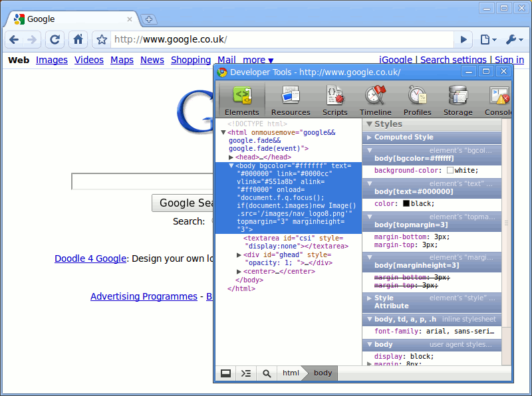
Task: Switch to the Resources panel
Action: click(x=291, y=100)
